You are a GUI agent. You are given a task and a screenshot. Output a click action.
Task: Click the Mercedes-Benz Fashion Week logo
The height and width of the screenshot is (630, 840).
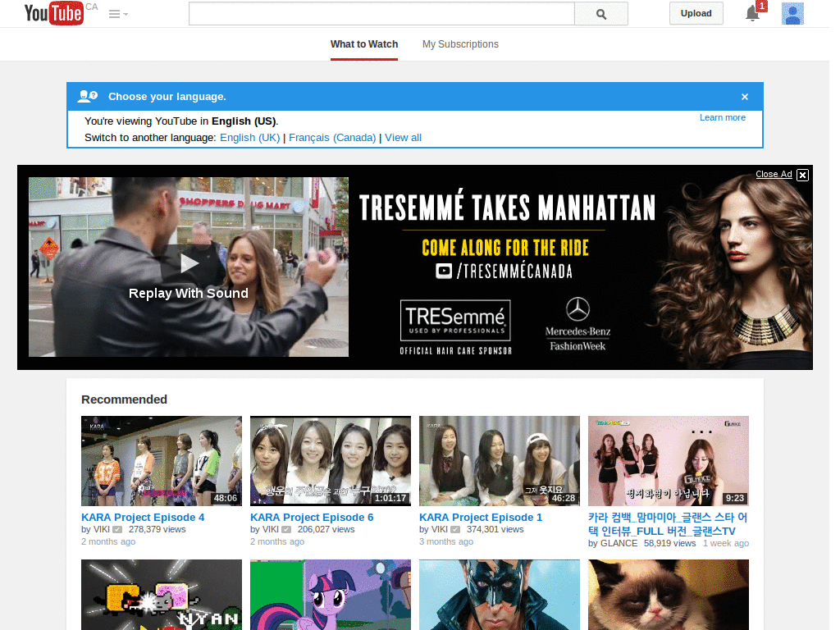pos(577,324)
